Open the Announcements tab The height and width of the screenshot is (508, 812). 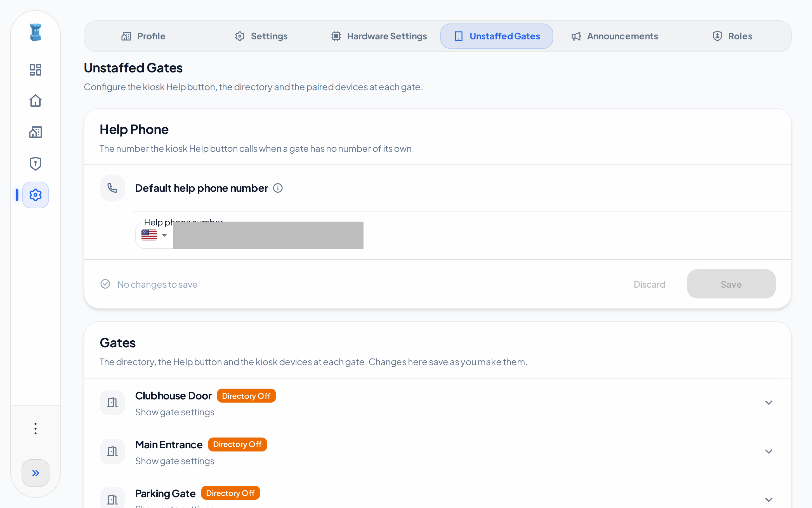[x=615, y=36]
